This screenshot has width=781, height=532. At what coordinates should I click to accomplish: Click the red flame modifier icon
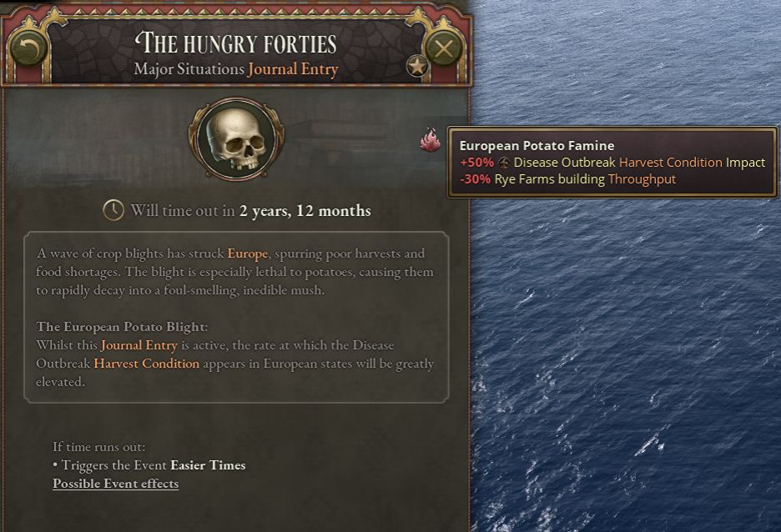(x=430, y=139)
